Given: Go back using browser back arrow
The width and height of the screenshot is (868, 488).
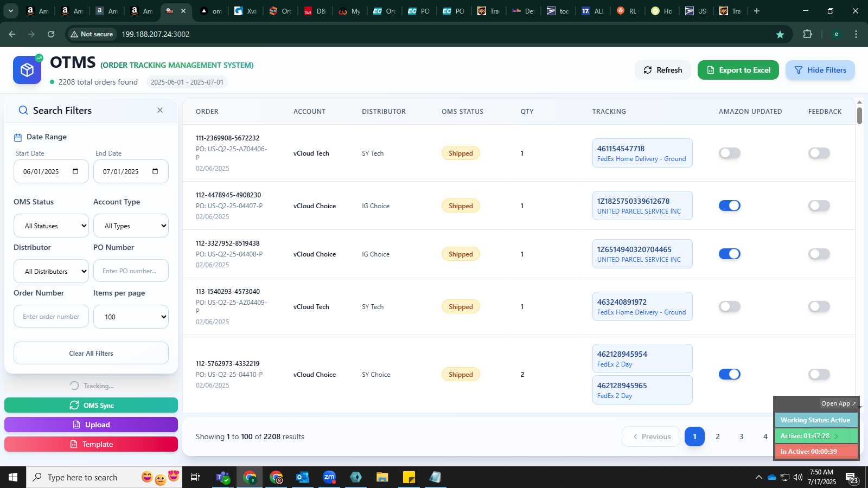Looking at the screenshot, I should coord(12,34).
